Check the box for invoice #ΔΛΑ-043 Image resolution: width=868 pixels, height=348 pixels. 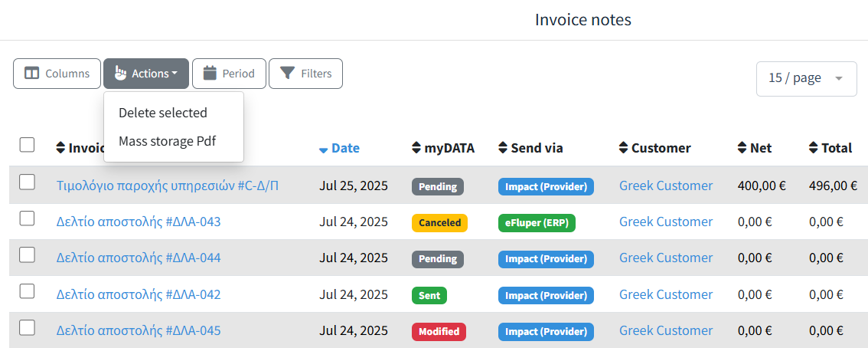coord(27,218)
